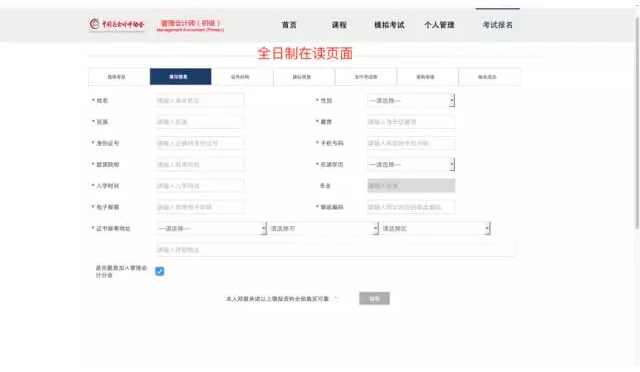Open the 课程 navigation link
This screenshot has height=372, width=640.
pyautogui.click(x=339, y=25)
